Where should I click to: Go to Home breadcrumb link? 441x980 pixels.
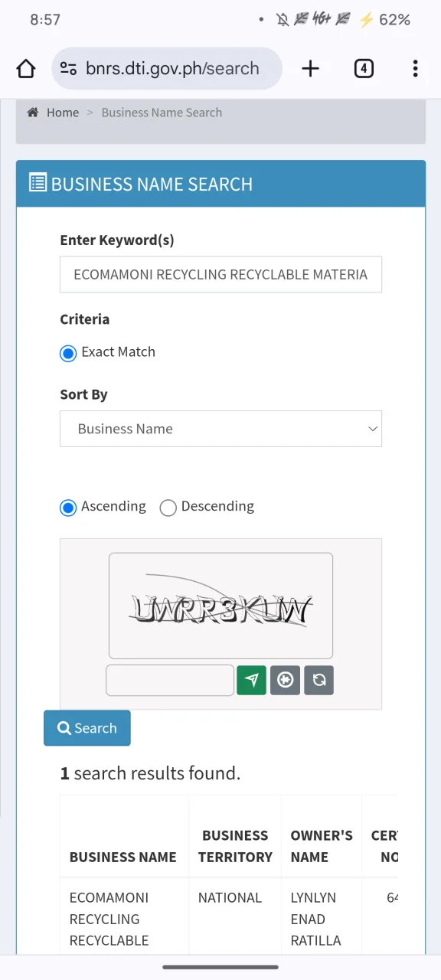63,113
